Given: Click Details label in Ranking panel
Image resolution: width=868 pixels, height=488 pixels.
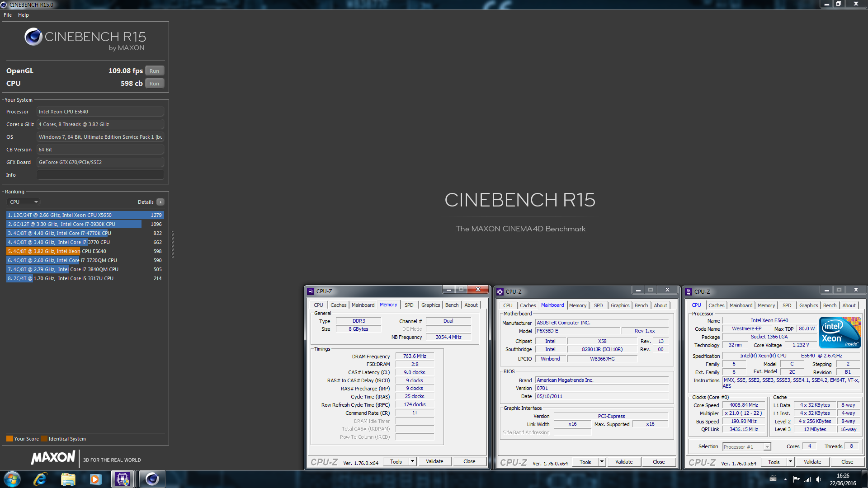Looking at the screenshot, I should pos(146,202).
